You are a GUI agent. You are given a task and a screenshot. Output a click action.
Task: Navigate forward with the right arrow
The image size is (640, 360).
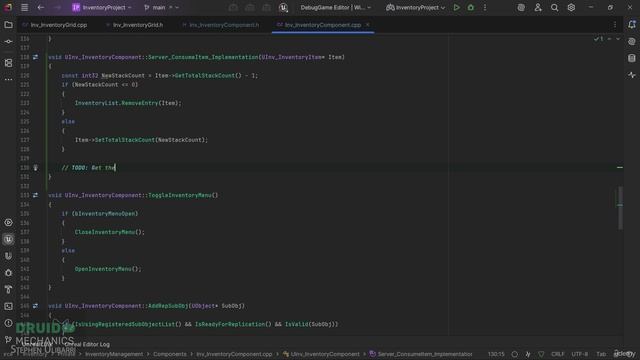(57, 7)
